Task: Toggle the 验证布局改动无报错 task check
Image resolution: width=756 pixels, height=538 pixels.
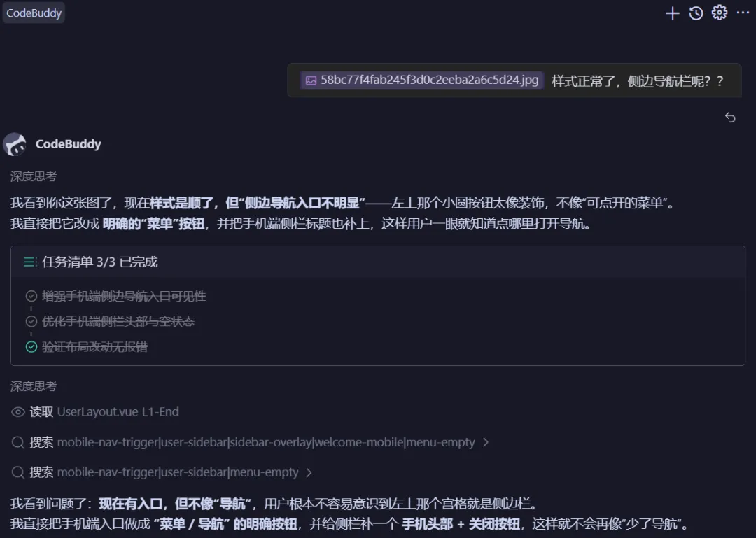Action: click(31, 346)
